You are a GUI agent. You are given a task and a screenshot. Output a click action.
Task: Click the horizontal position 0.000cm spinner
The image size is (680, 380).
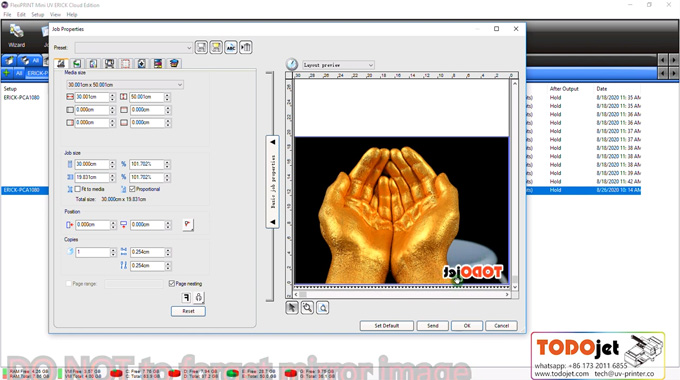coord(113,225)
